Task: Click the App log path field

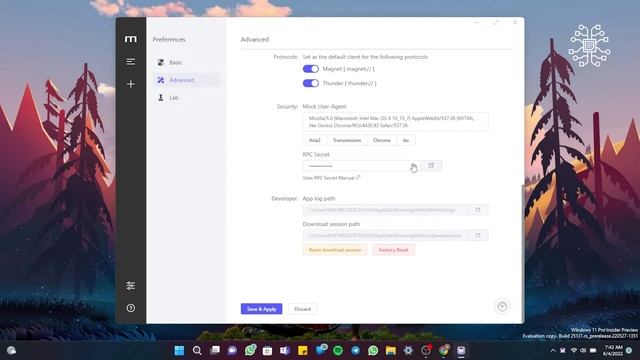Action: (386, 210)
